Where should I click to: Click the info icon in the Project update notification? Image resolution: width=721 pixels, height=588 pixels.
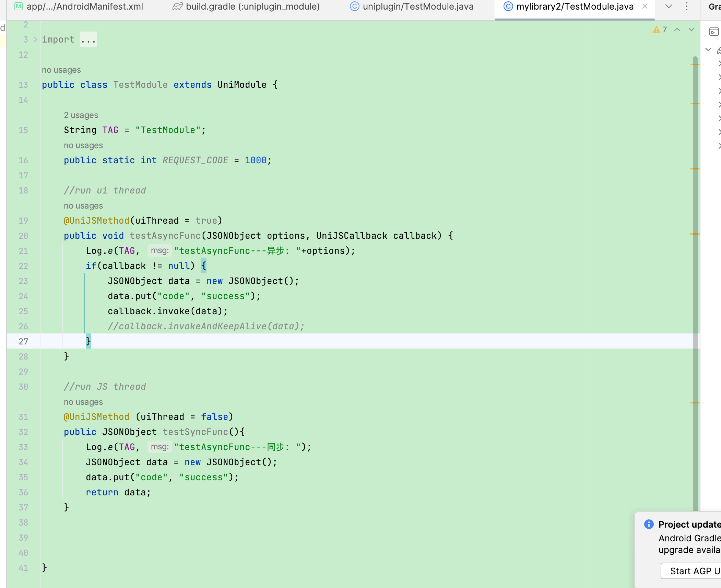(649, 524)
